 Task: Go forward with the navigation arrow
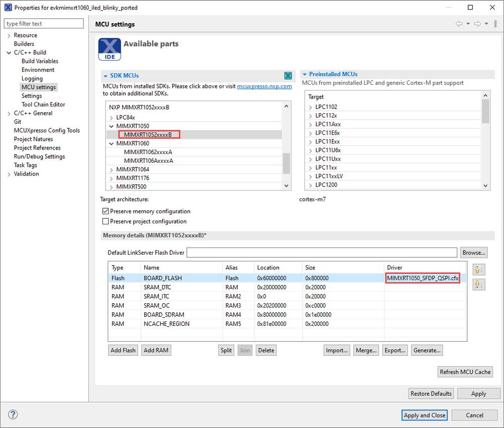(478, 23)
